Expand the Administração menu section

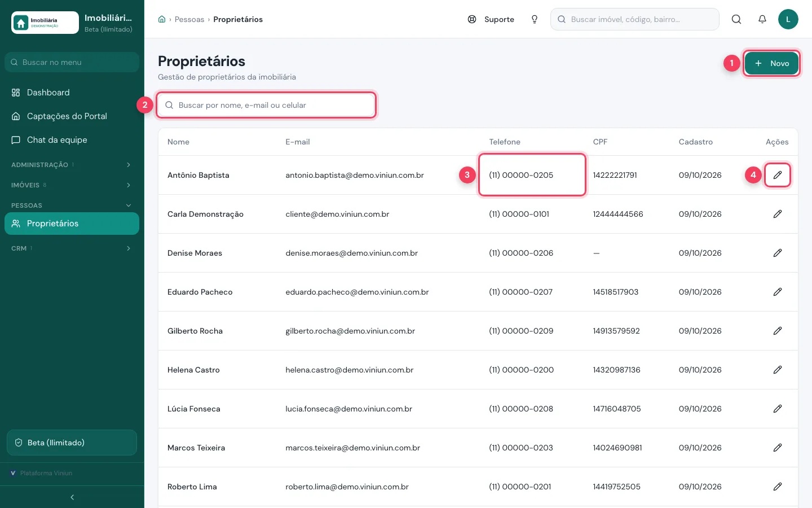point(72,165)
